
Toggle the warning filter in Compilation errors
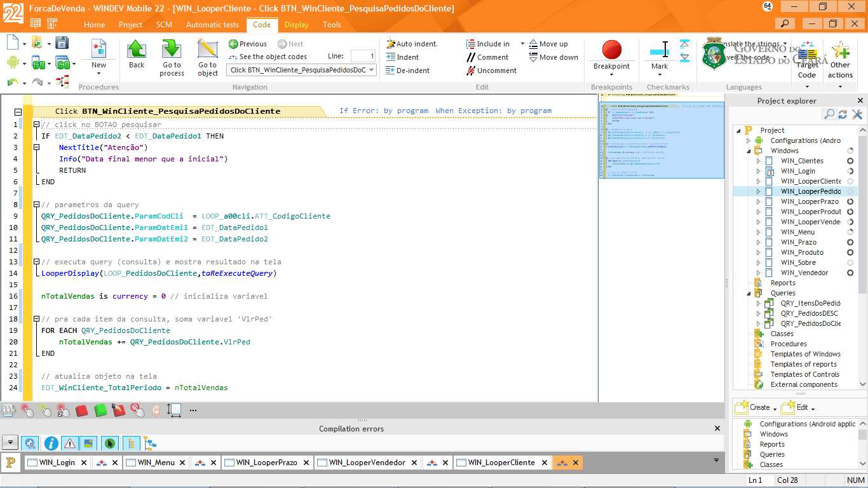(70, 444)
